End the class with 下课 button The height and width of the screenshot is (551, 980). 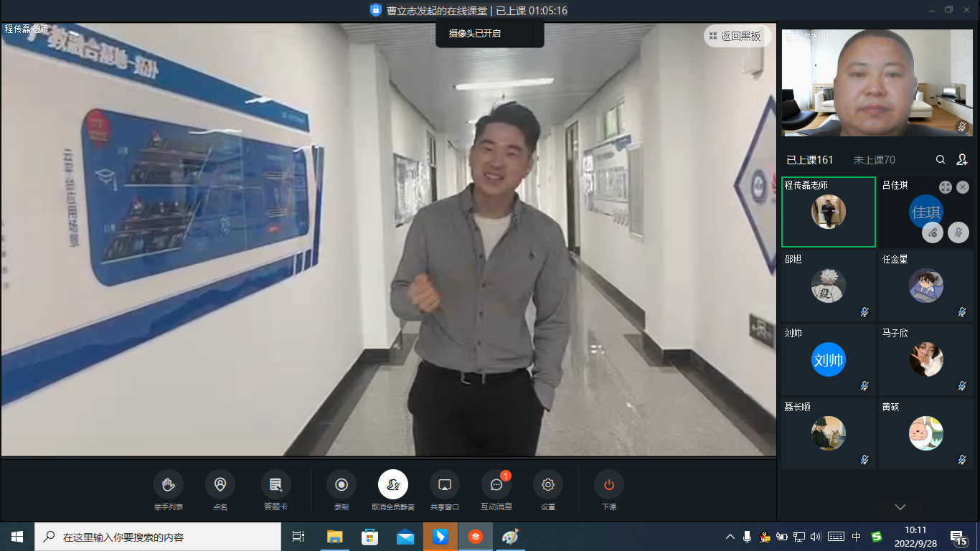click(x=609, y=485)
